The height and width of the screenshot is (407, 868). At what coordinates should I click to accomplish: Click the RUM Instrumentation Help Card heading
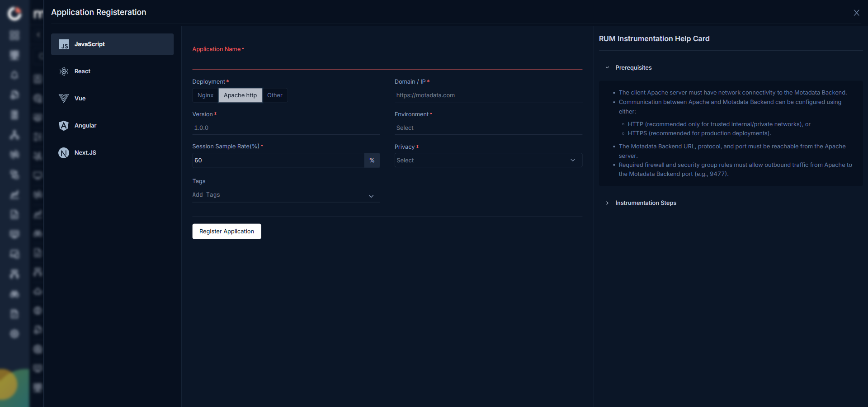tap(654, 39)
